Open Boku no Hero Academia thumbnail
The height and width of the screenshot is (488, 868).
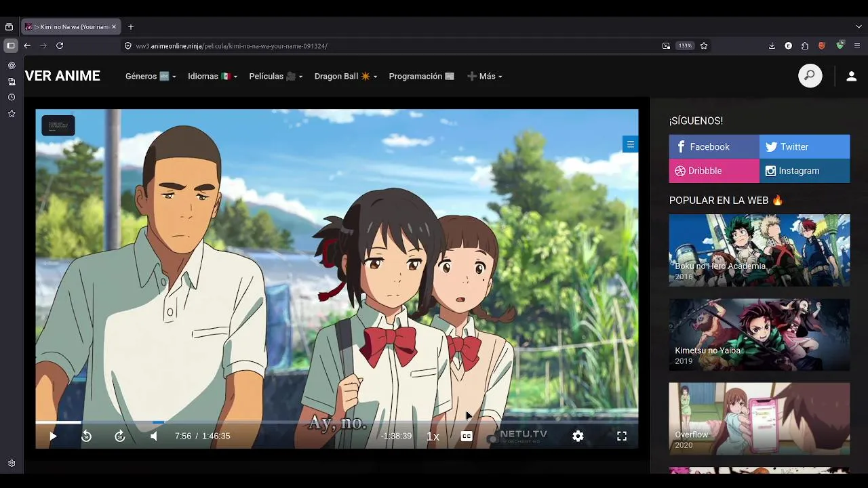pos(759,250)
